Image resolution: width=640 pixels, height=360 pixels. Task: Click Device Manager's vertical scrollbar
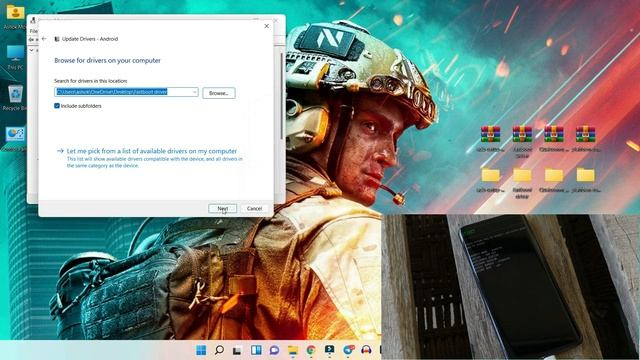[281, 96]
